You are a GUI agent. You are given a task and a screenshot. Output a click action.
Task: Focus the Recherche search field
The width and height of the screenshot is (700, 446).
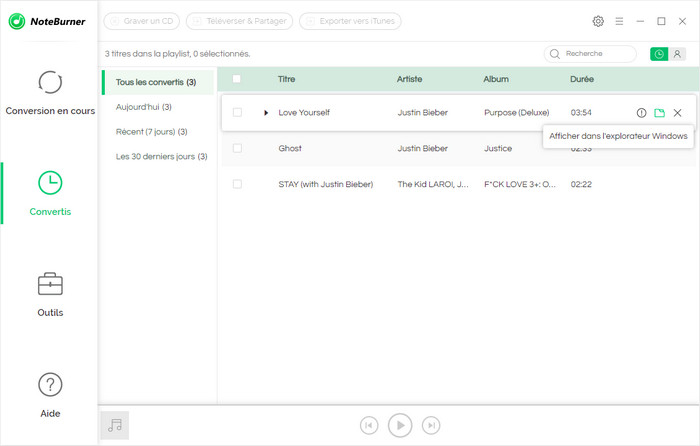click(x=590, y=54)
